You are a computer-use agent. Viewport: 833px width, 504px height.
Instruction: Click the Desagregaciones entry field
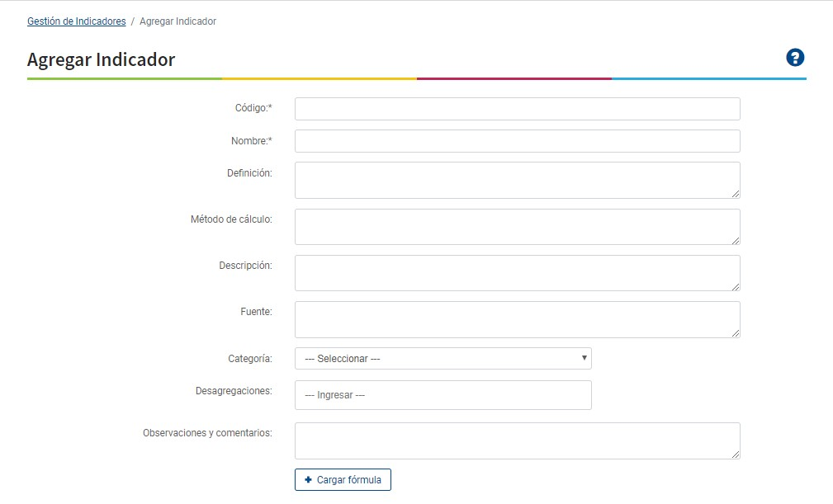(x=443, y=395)
